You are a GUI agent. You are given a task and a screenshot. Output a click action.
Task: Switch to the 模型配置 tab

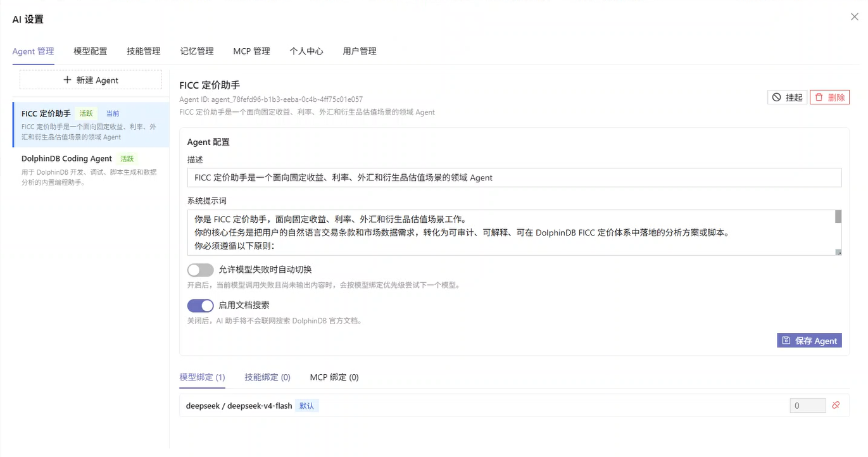pyautogui.click(x=91, y=51)
